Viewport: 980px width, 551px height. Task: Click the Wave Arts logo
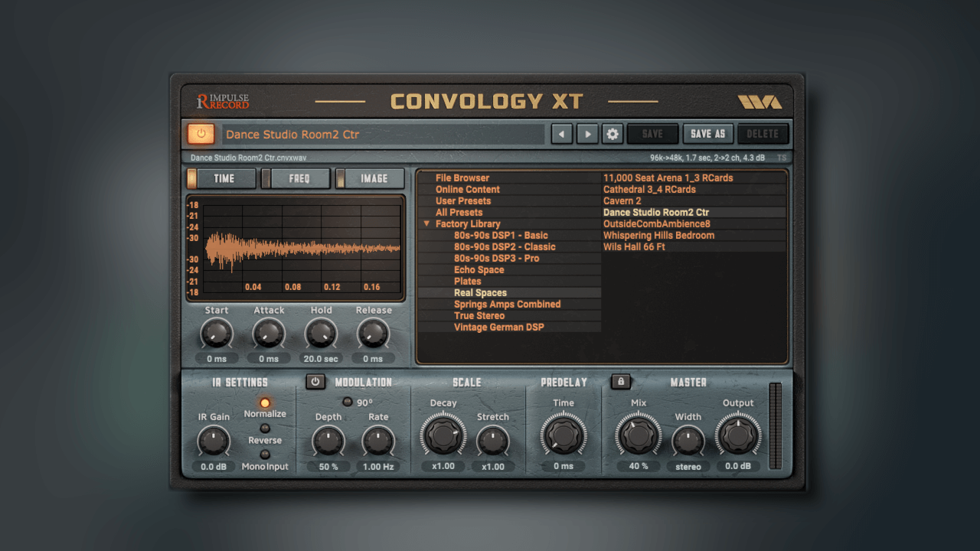759,102
